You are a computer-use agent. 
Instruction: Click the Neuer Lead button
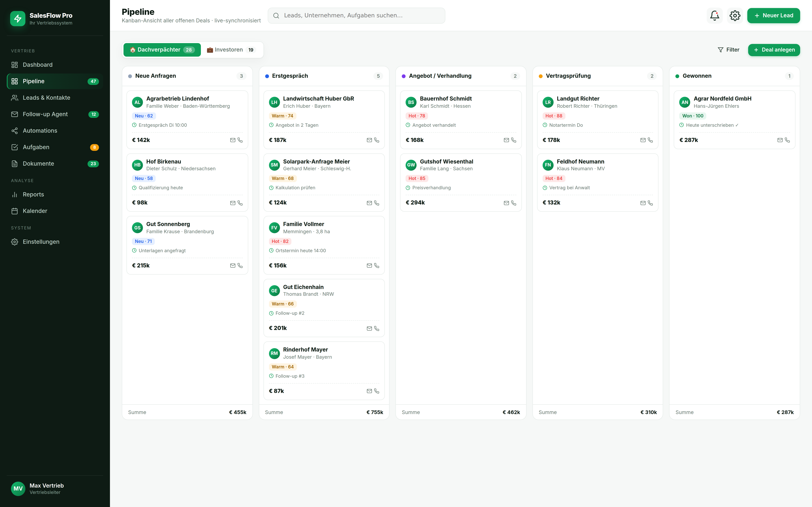[773, 15]
